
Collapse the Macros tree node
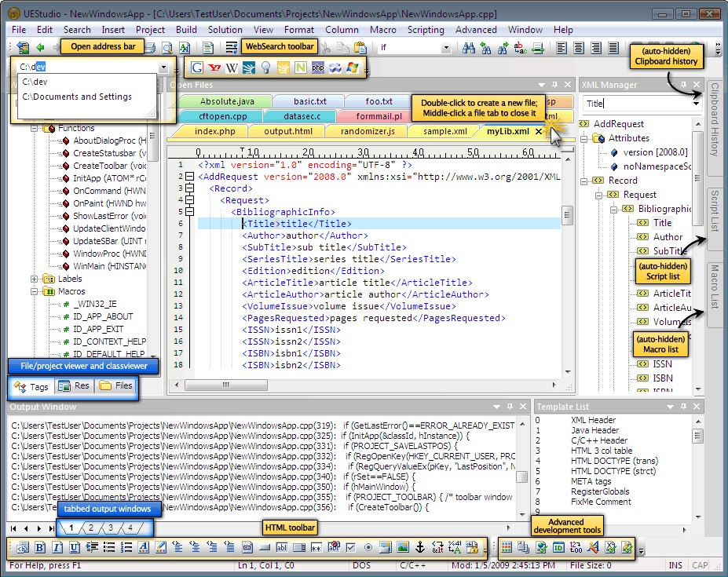[34, 291]
